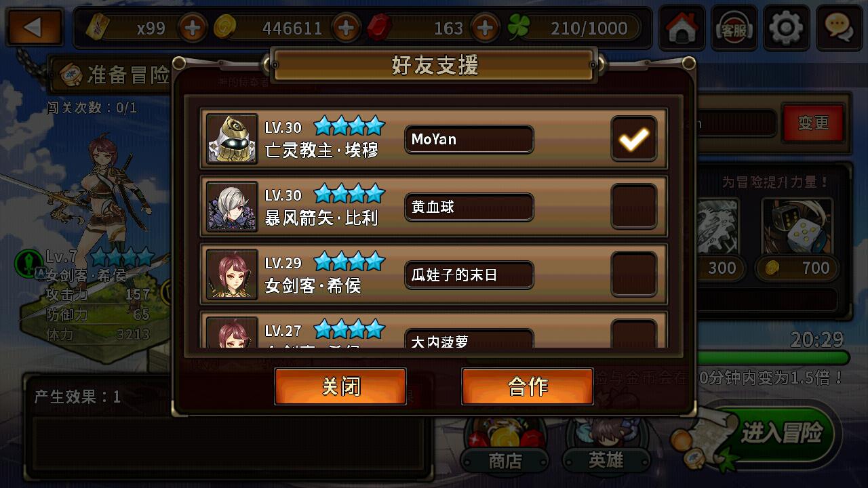The image size is (868, 488).
Task: Select the 暴风箭矢·比利 hero portrait
Action: [232, 207]
